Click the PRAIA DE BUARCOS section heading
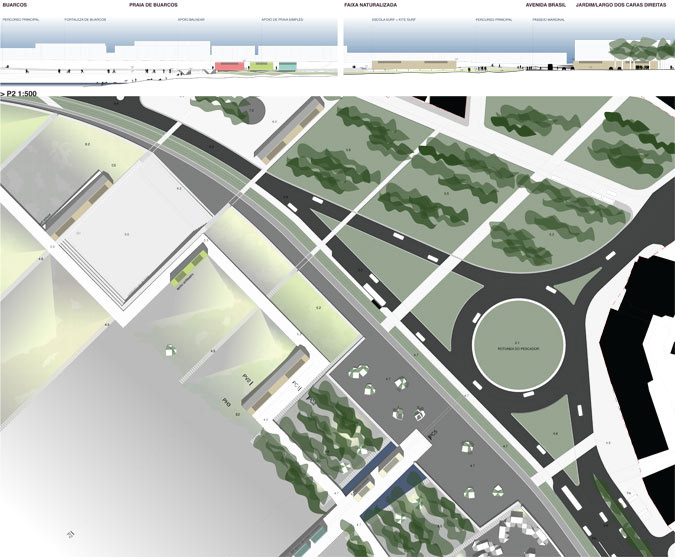Screen dimensions: 675x557 (153, 5)
